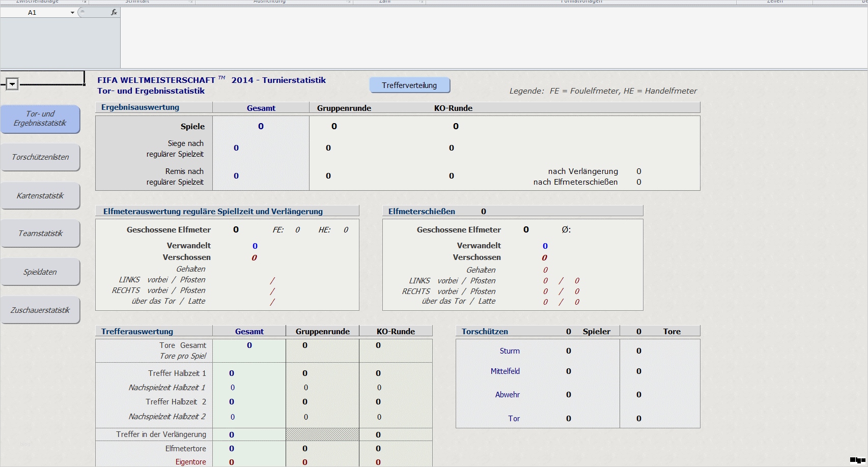Open the combo box dropdown left of the title

12,84
